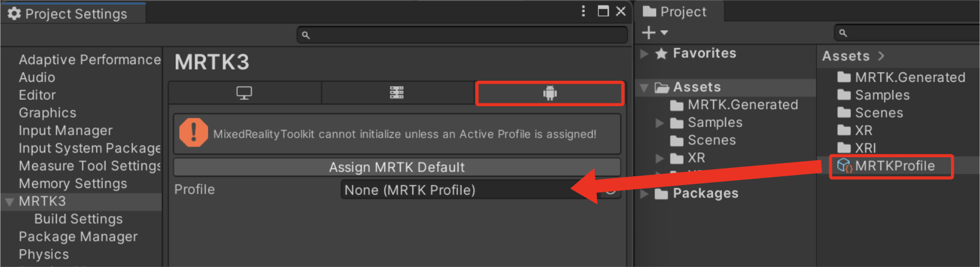
Task: Select the XR folder in tree
Action: pyautogui.click(x=696, y=158)
